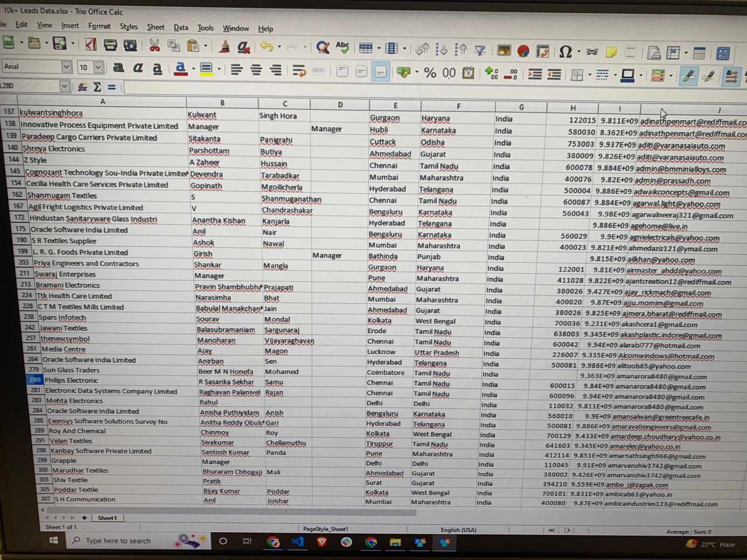Click the Sort Ascending icon
747x560 pixels.
pos(442,49)
